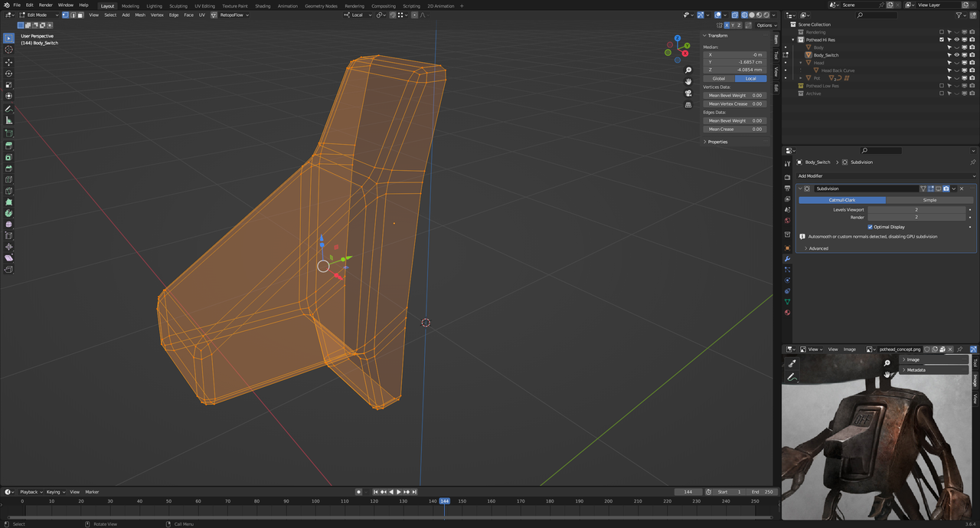The width and height of the screenshot is (980, 528).
Task: Open the Add Modifier dropdown
Action: click(887, 176)
